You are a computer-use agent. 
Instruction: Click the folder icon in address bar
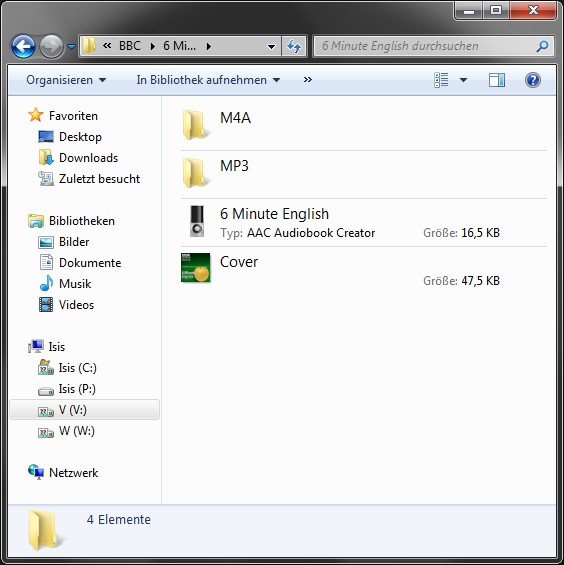(x=89, y=46)
